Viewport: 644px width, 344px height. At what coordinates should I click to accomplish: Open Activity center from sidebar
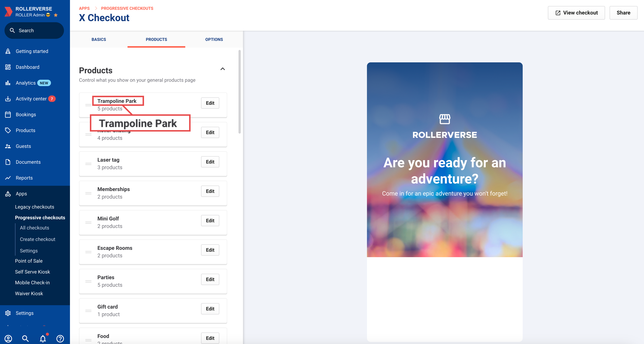pos(31,99)
